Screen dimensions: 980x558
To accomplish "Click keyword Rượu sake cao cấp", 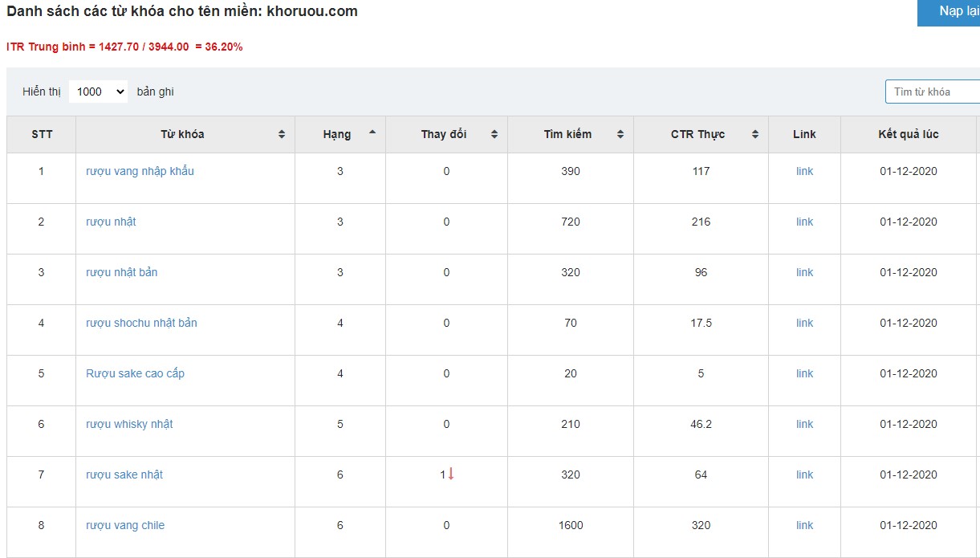I will pyautogui.click(x=135, y=373).
